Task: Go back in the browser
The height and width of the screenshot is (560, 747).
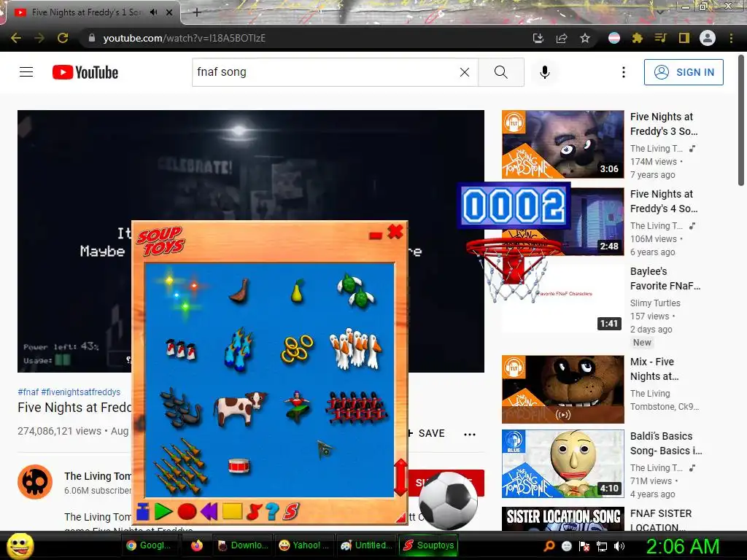Action: pyautogui.click(x=16, y=38)
